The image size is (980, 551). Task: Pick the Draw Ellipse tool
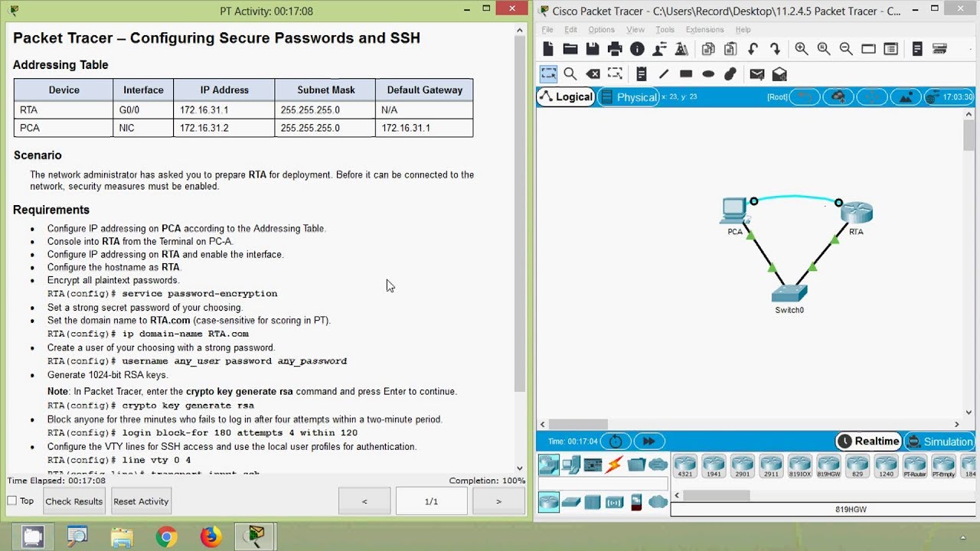(x=708, y=73)
